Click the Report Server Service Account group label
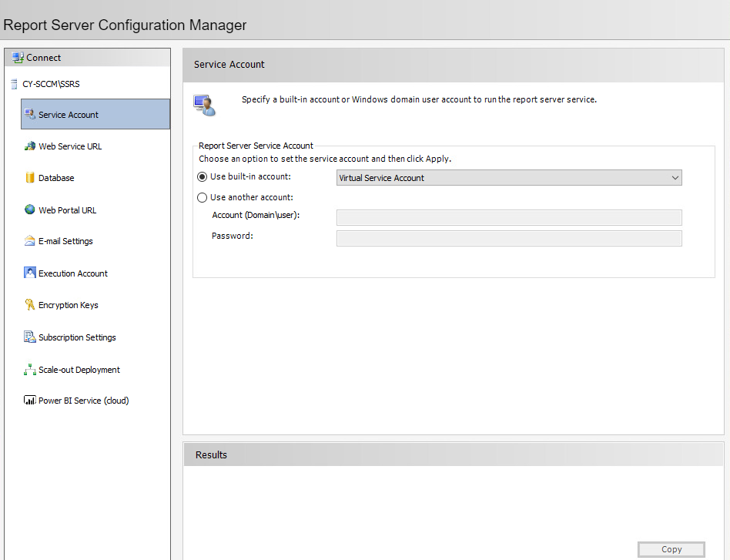Screen dimensions: 730x560 256,146
